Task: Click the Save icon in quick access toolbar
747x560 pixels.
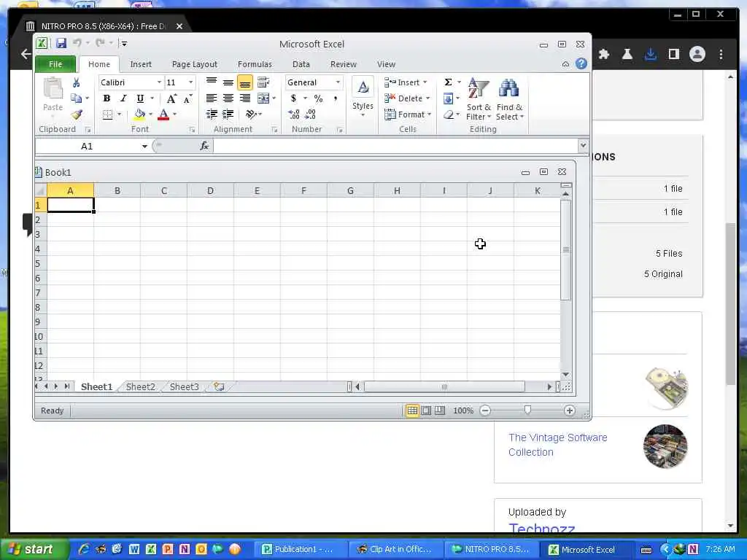Action: [61, 43]
